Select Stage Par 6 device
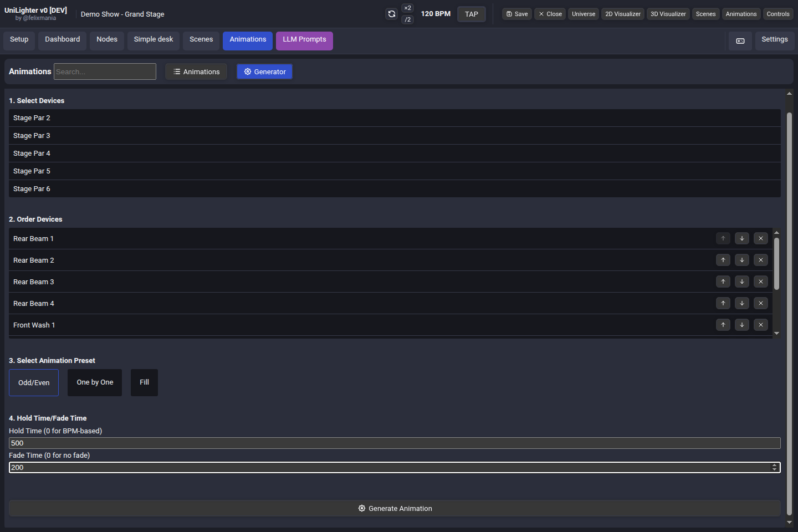 pyautogui.click(x=395, y=189)
